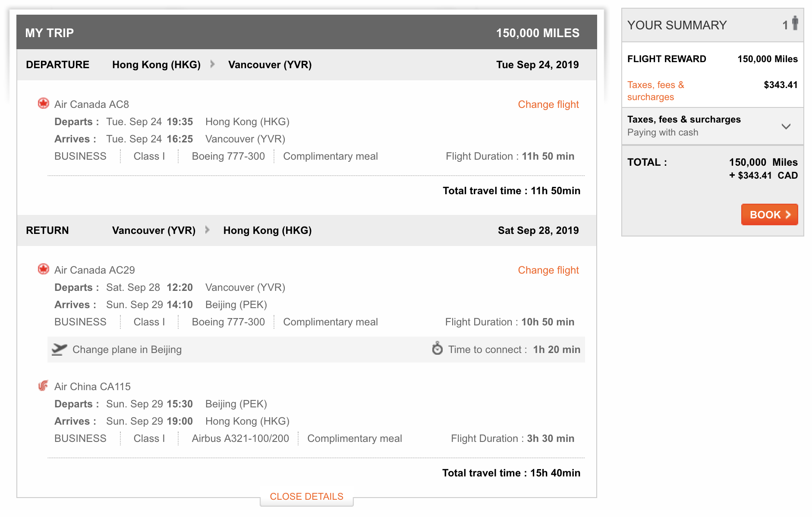
Task: Click the Air Canada logo beside AC29
Action: click(43, 269)
